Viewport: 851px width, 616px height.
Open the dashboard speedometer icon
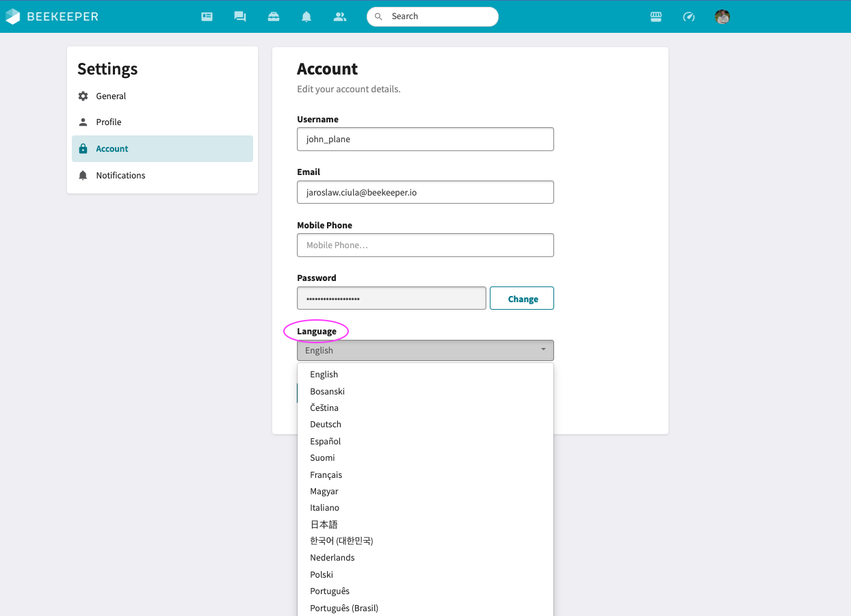click(689, 16)
